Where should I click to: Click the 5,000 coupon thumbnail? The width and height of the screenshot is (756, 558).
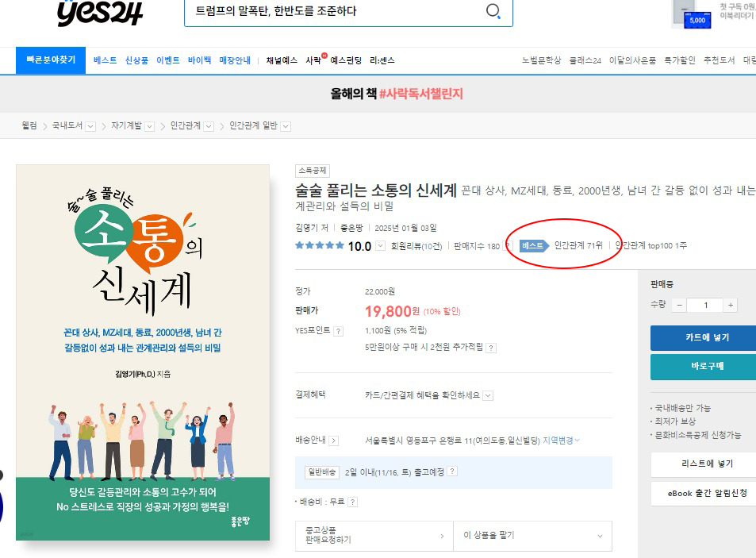[x=697, y=21]
